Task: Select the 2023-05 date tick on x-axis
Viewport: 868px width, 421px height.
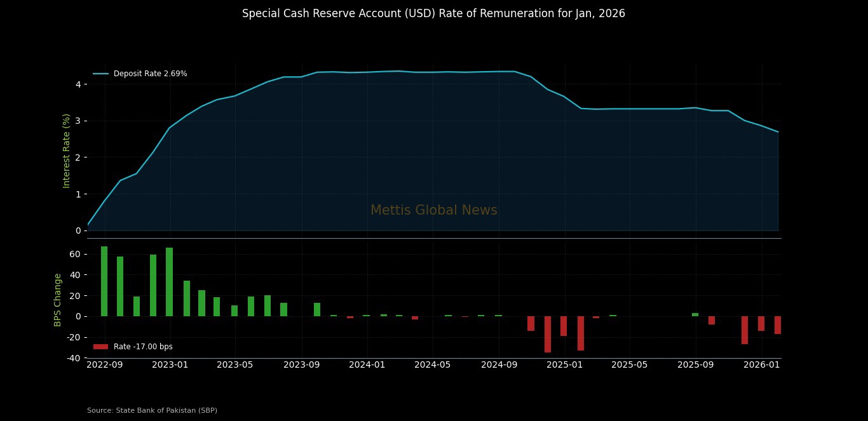Action: (236, 364)
